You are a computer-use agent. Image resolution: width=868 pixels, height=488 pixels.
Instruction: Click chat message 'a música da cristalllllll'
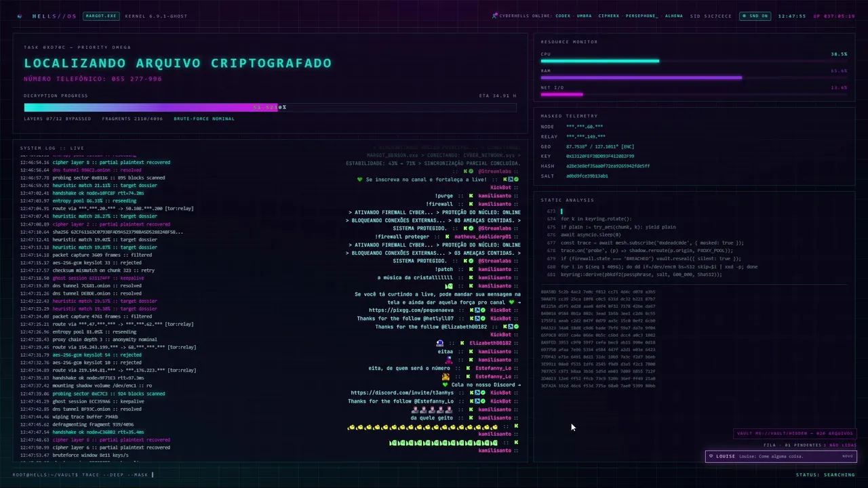coord(415,277)
